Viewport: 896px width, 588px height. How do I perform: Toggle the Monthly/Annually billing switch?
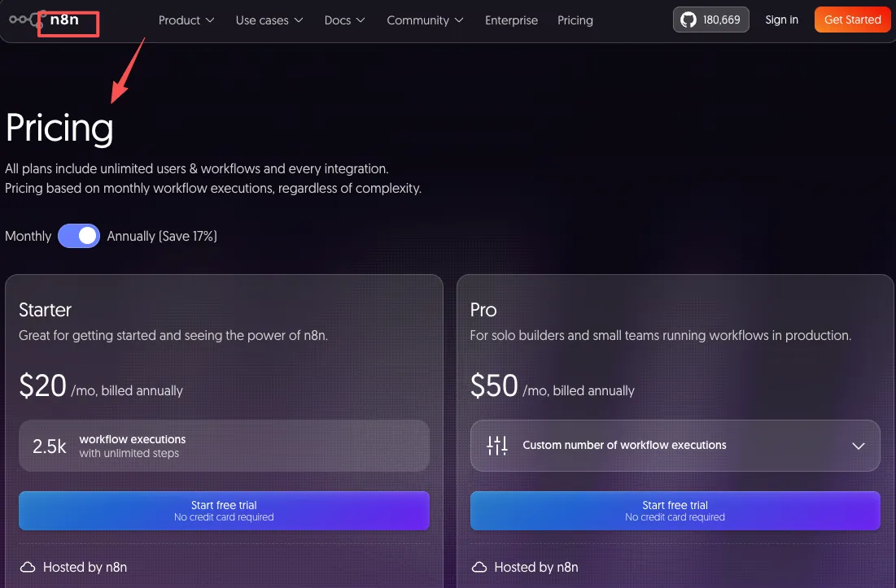click(x=79, y=236)
